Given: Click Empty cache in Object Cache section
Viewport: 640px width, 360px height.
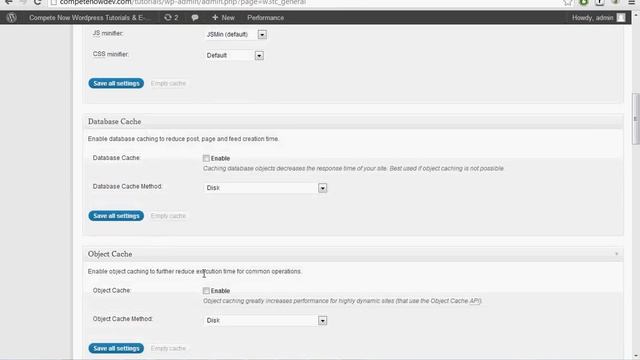Looking at the screenshot, I should point(168,348).
